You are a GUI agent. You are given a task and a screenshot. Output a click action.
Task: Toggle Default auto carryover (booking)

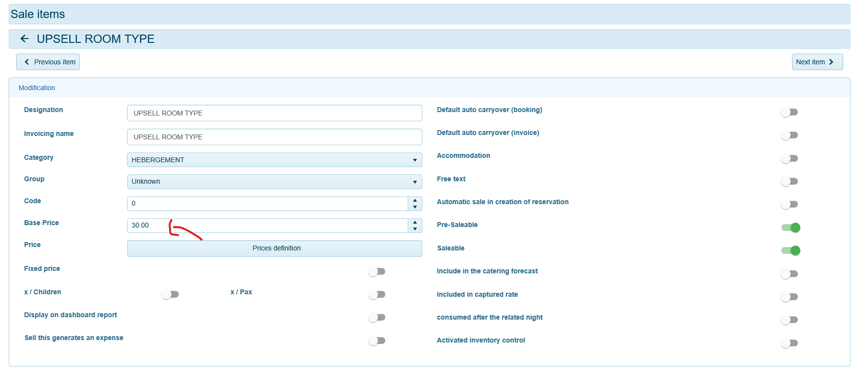789,112
